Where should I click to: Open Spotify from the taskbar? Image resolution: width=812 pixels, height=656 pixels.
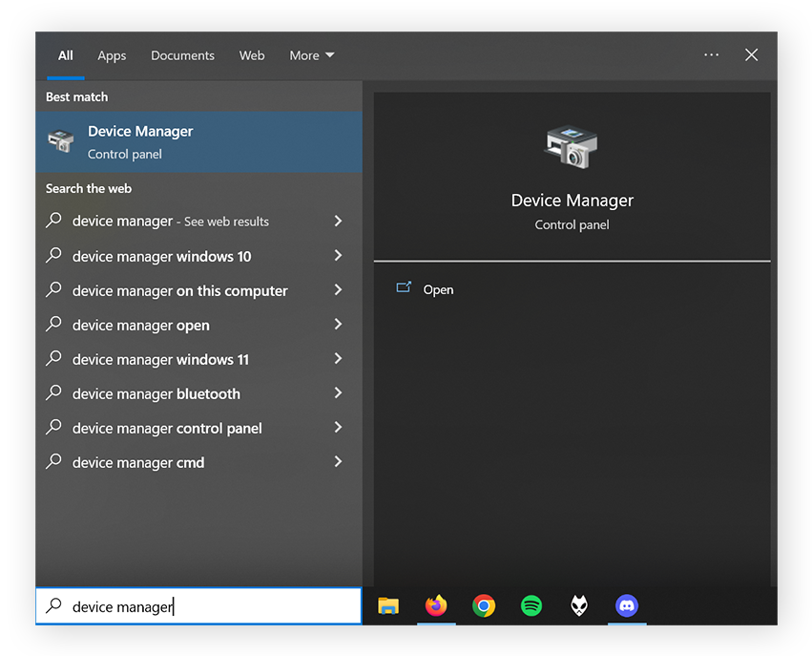click(x=531, y=605)
